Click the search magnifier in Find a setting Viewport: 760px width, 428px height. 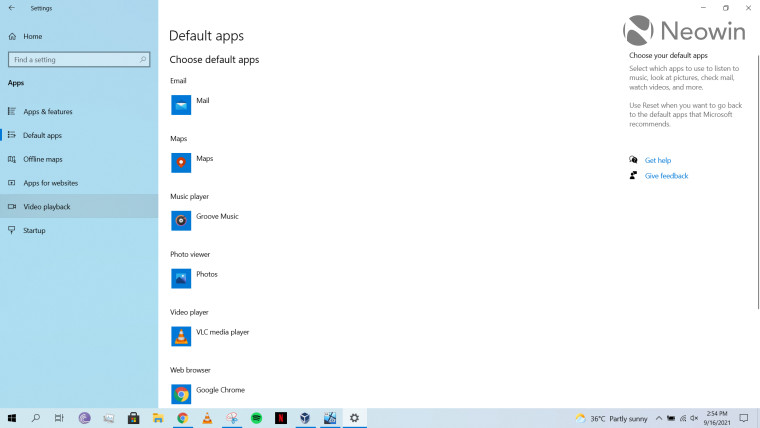pos(143,60)
